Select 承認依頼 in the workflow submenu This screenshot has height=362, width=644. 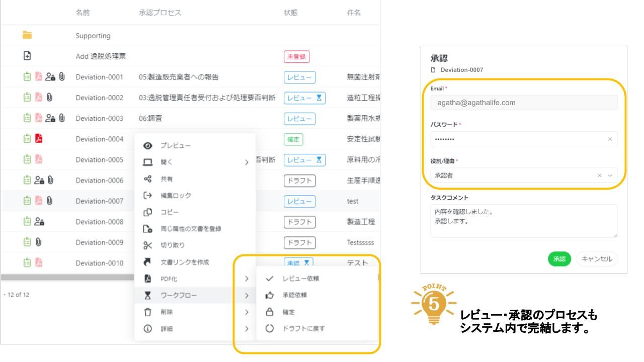[x=295, y=295]
